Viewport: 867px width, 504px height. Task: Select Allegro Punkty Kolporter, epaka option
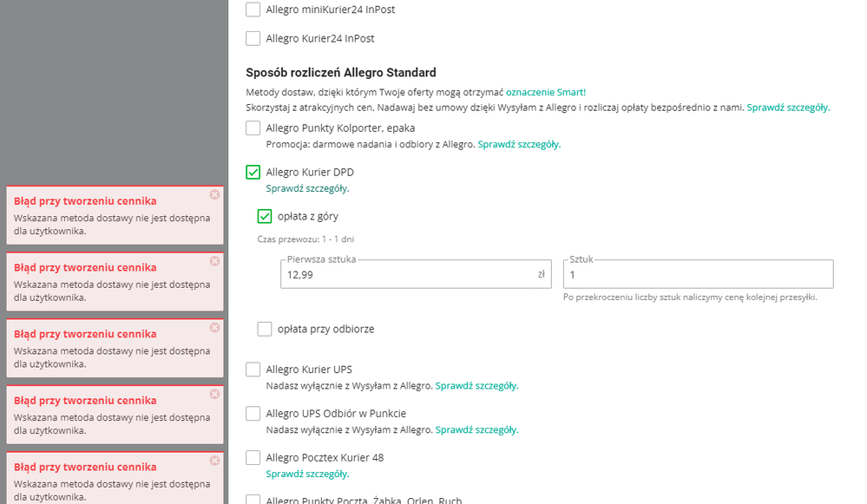click(253, 128)
